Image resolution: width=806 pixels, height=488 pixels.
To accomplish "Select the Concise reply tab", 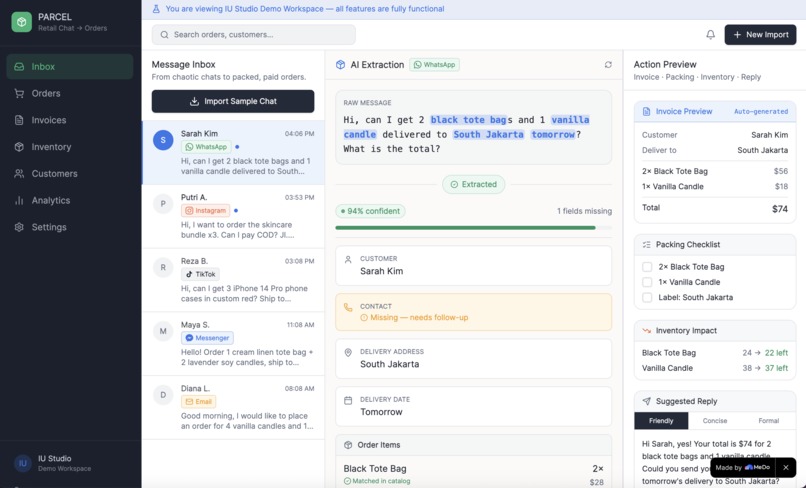I will click(715, 421).
